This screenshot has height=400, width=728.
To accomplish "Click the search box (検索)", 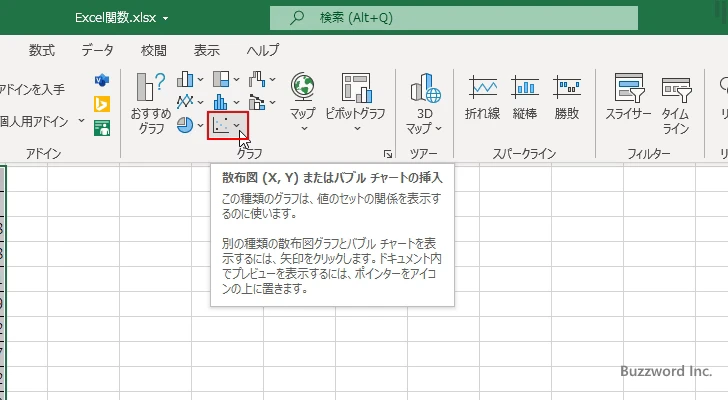I will coord(454,17).
